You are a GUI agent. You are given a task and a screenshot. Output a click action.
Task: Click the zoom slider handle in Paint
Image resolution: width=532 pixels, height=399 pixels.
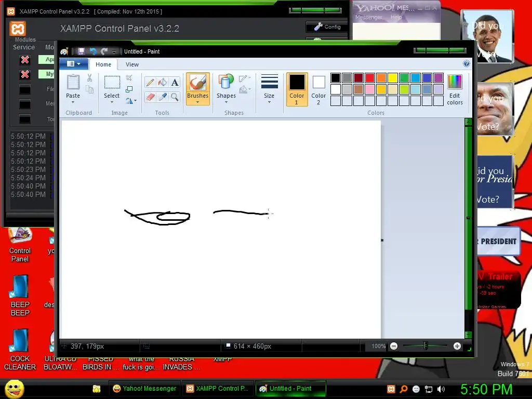click(425, 346)
